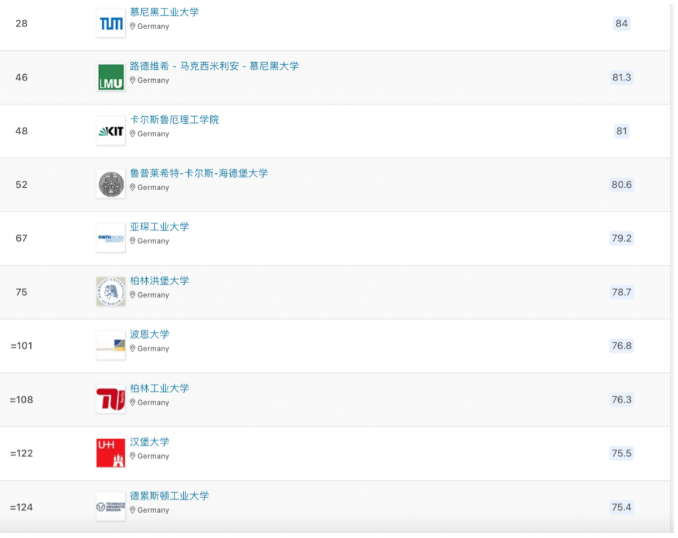Click the KIT logo
The height and width of the screenshot is (538, 678).
pyautogui.click(x=111, y=131)
